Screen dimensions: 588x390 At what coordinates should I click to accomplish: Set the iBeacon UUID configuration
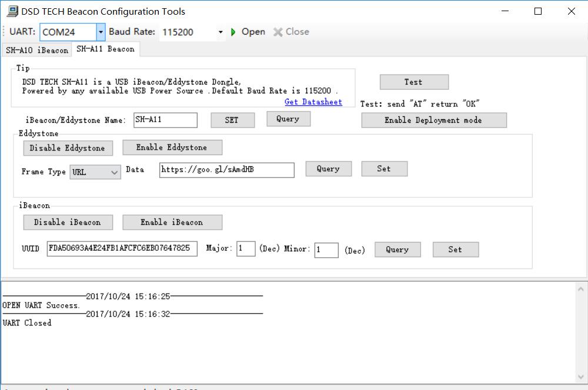tap(456, 249)
